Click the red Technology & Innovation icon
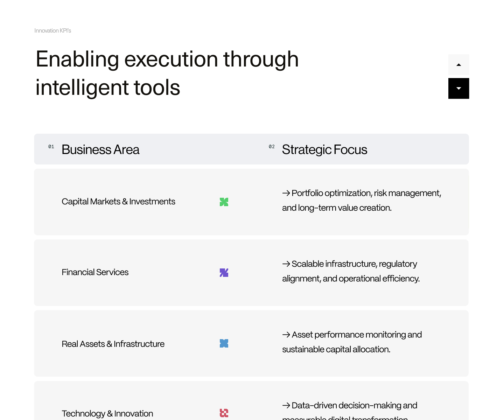The height and width of the screenshot is (420, 504). [224, 413]
